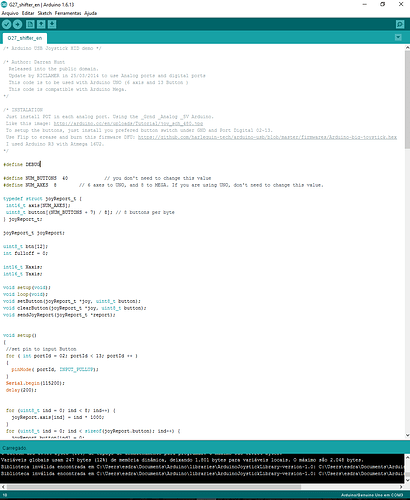This screenshot has height=500, width=410.
Task: Click the Arduino app icon in title bar
Action: click(x=4, y=4)
